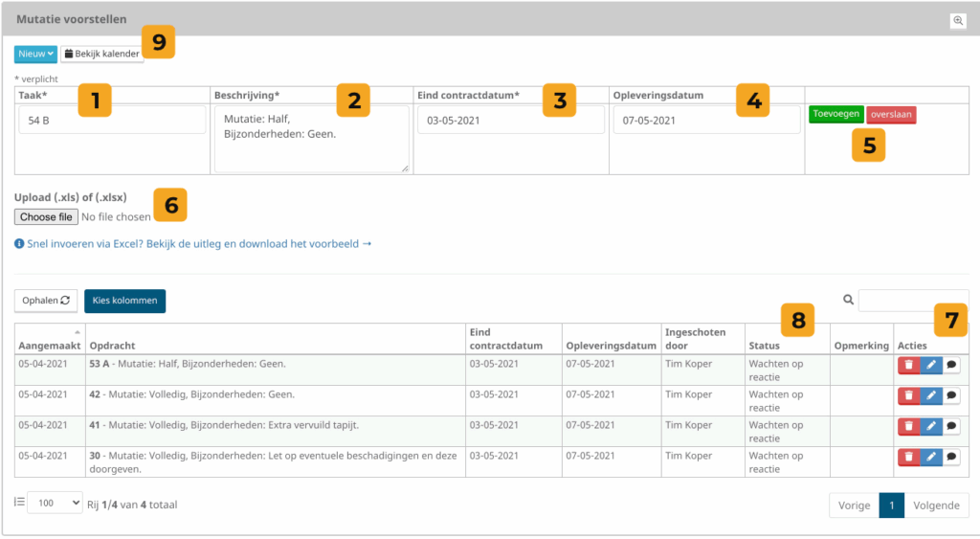Viewport: 980px width, 539px height.
Task: Follow the Snel invoeren via Excel link
Action: coord(193,244)
